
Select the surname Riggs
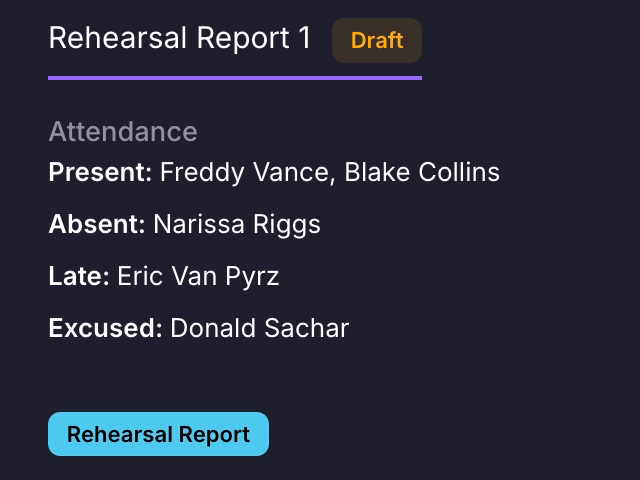(x=287, y=225)
